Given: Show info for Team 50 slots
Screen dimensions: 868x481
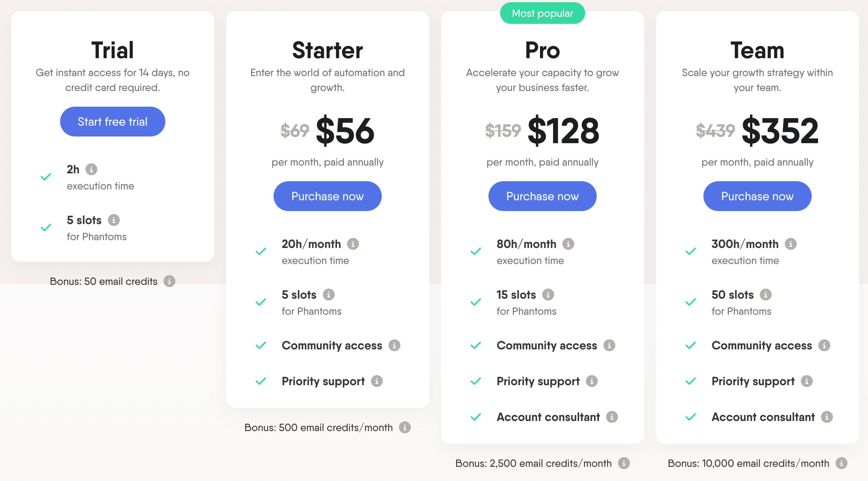Looking at the screenshot, I should (x=766, y=295).
